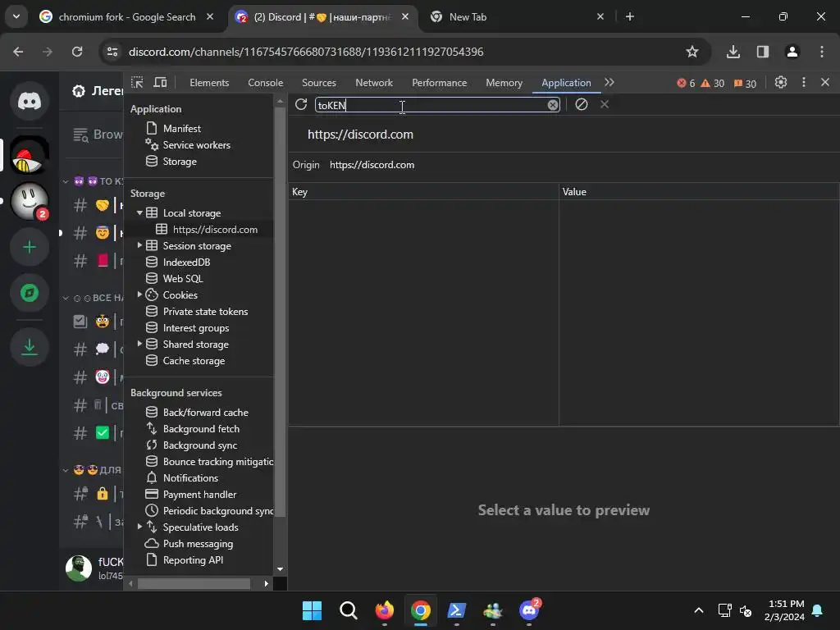Open Notifications background service
Screen dimensions: 840x630
pos(190,478)
